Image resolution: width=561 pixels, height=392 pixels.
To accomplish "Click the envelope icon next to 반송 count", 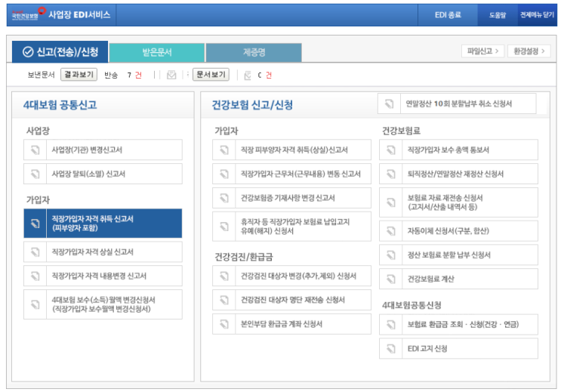I will click(171, 75).
